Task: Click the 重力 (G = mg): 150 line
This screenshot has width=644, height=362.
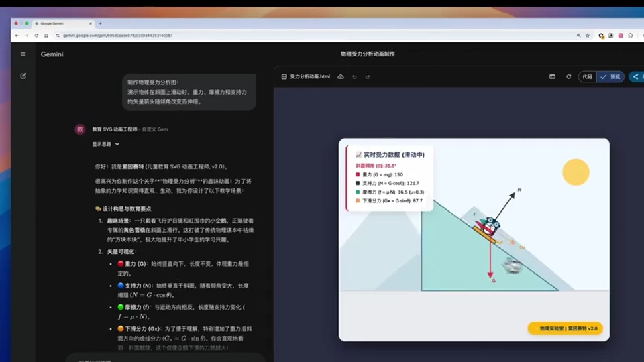Action: pos(382,174)
